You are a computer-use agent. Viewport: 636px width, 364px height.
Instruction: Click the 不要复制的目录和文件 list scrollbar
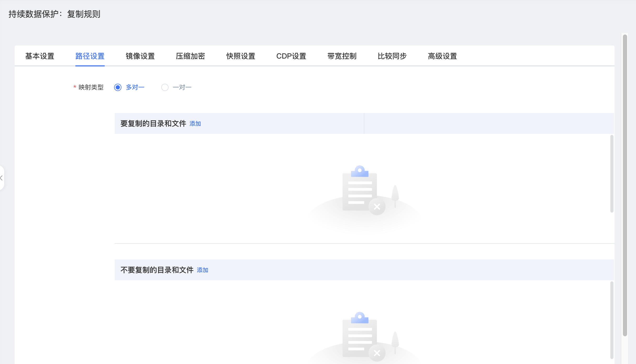pyautogui.click(x=612, y=320)
